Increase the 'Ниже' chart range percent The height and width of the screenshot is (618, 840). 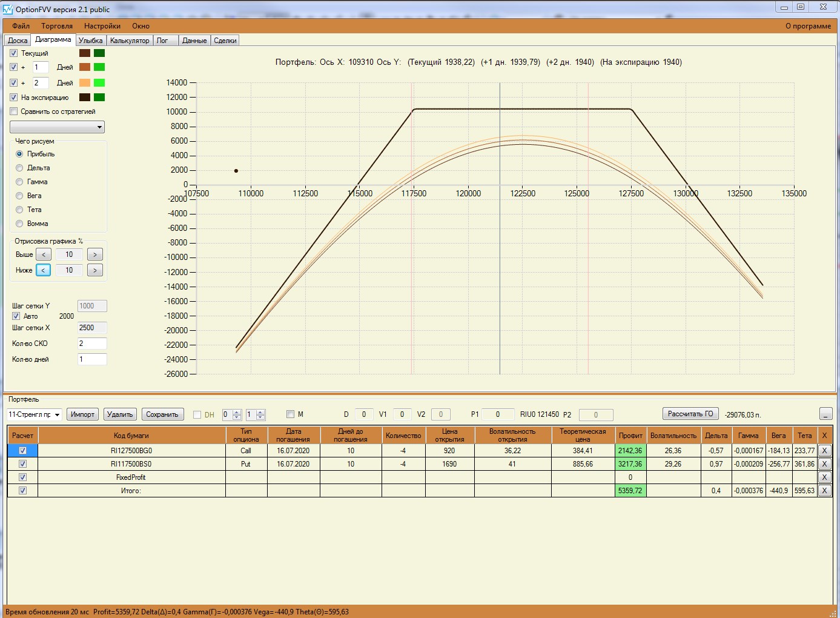(x=95, y=270)
